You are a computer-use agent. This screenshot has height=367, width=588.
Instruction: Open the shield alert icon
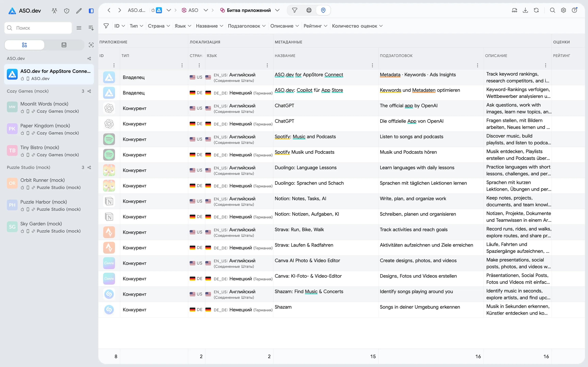[67, 10]
